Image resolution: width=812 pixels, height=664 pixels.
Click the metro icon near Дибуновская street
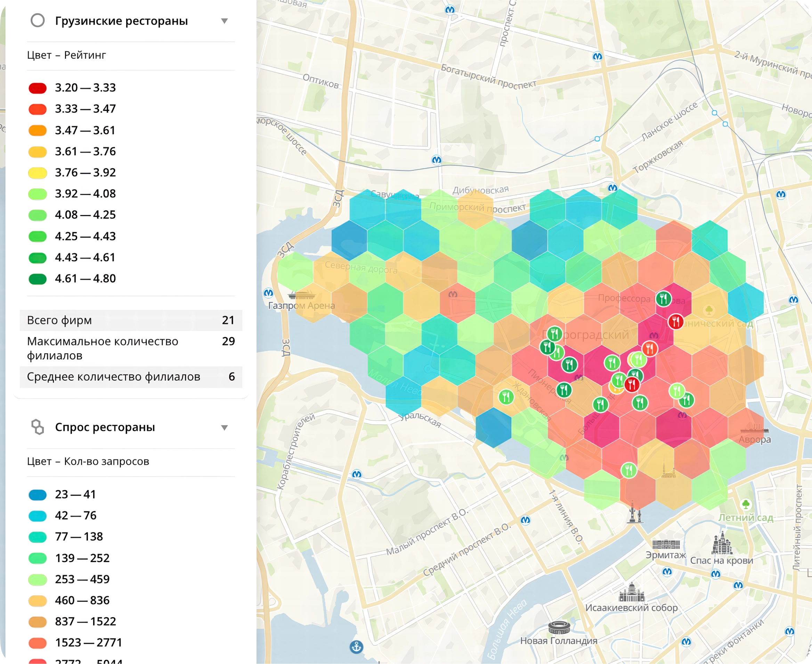pos(437,160)
